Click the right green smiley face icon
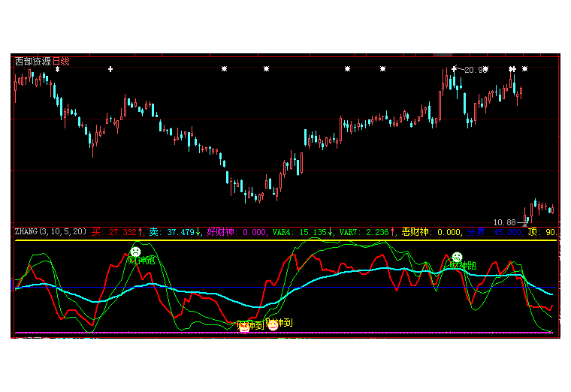The image size is (571, 392). (457, 257)
